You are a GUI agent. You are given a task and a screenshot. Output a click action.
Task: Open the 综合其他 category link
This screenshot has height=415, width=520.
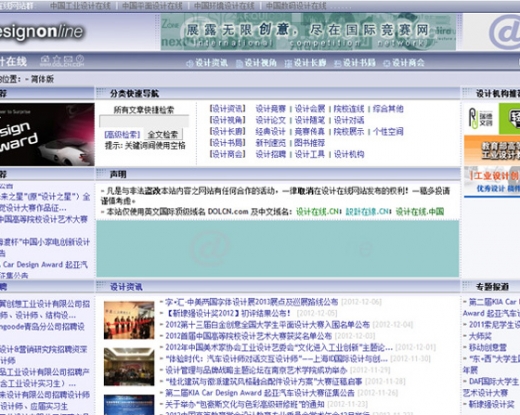tap(388, 109)
